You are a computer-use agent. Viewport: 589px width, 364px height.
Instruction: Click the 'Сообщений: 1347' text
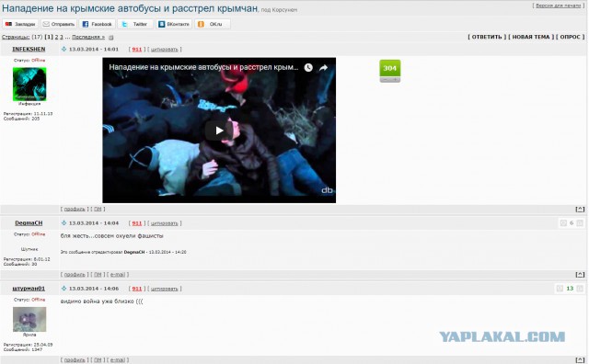tap(23, 349)
